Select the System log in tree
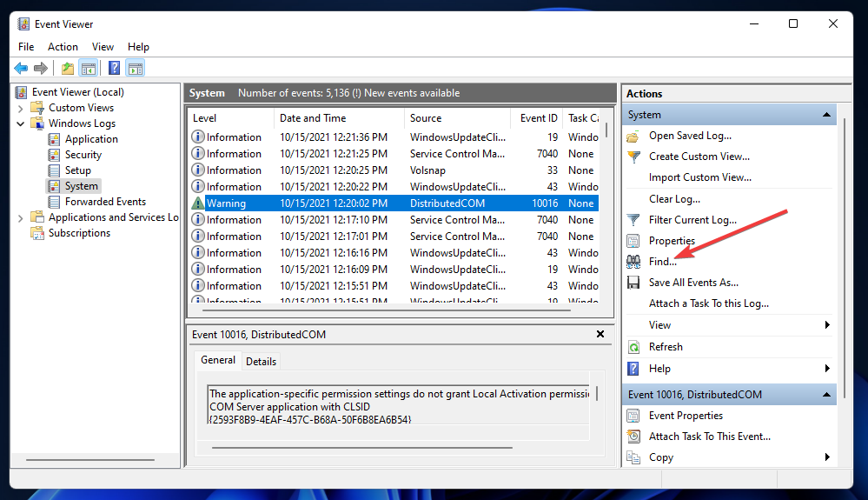 (82, 186)
